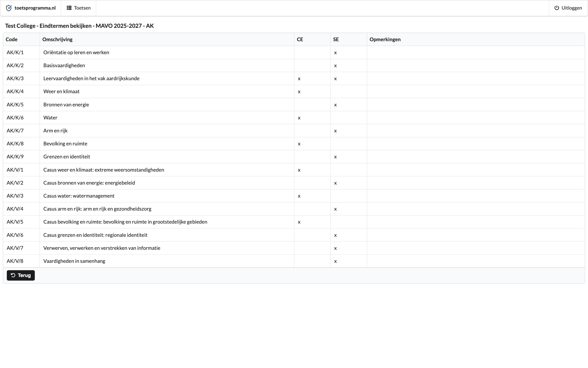Click the Toetsen list icon
Image resolution: width=588 pixels, height=368 pixels.
coord(69,8)
